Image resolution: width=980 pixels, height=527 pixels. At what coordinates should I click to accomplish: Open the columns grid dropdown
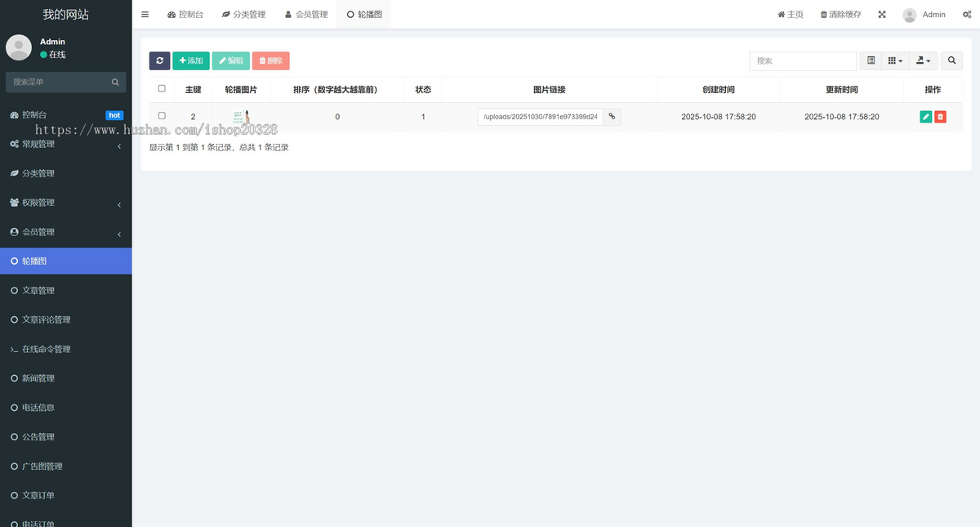point(895,60)
